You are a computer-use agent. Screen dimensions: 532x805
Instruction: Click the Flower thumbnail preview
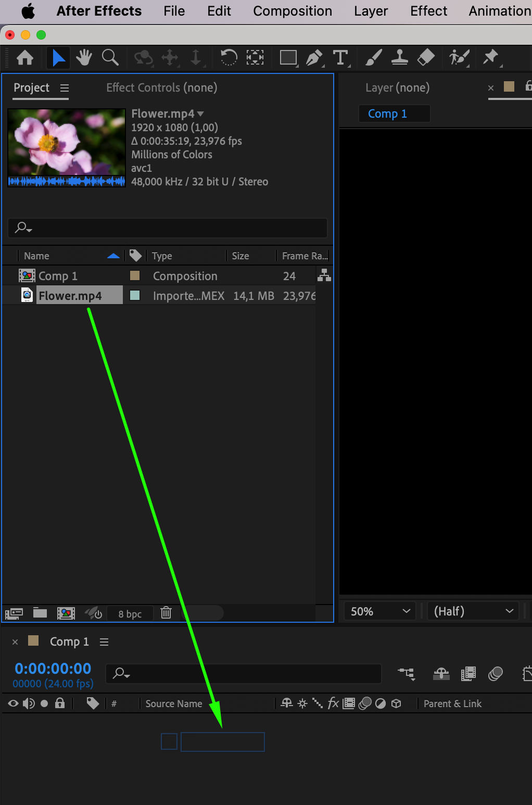coord(67,147)
